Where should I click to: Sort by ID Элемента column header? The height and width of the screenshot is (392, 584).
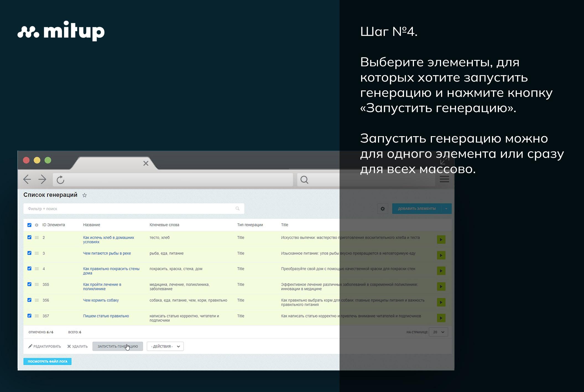tap(54, 225)
